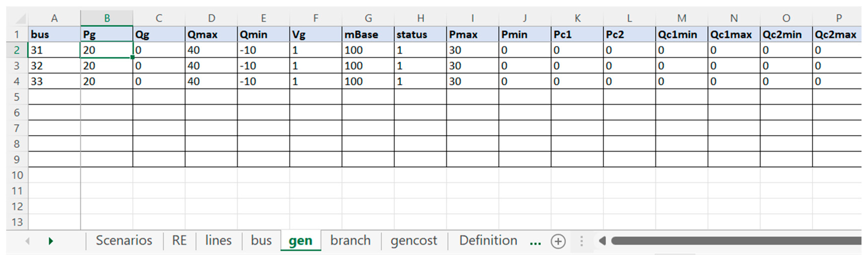Click the horizontal scrollbar thumb
The height and width of the screenshot is (264, 868).
[734, 241]
